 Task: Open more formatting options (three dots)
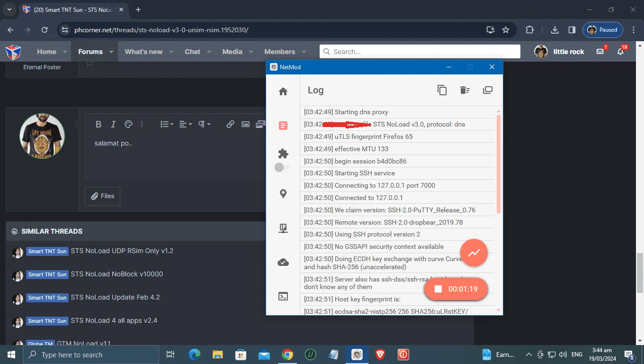(142, 124)
